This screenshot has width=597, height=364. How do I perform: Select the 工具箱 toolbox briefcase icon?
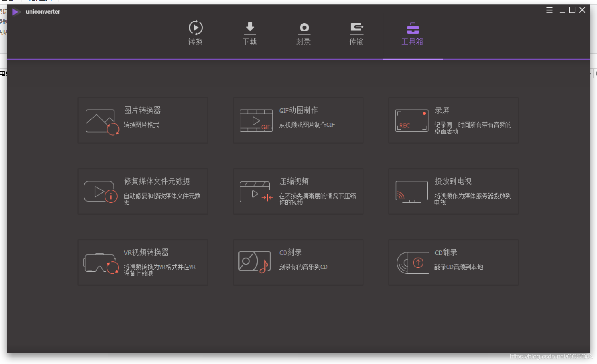413,28
